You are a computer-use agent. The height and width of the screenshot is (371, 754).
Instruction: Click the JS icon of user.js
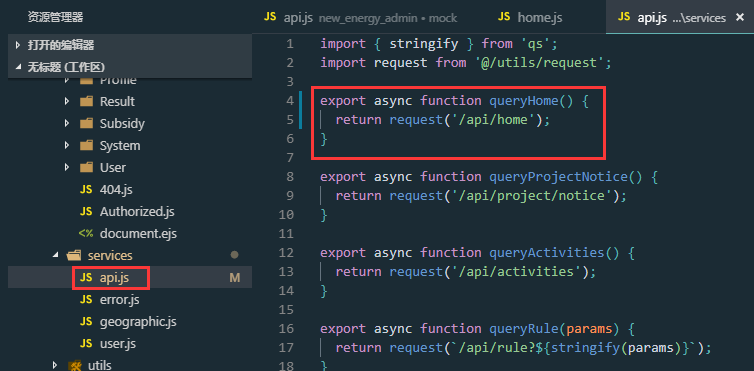86,344
